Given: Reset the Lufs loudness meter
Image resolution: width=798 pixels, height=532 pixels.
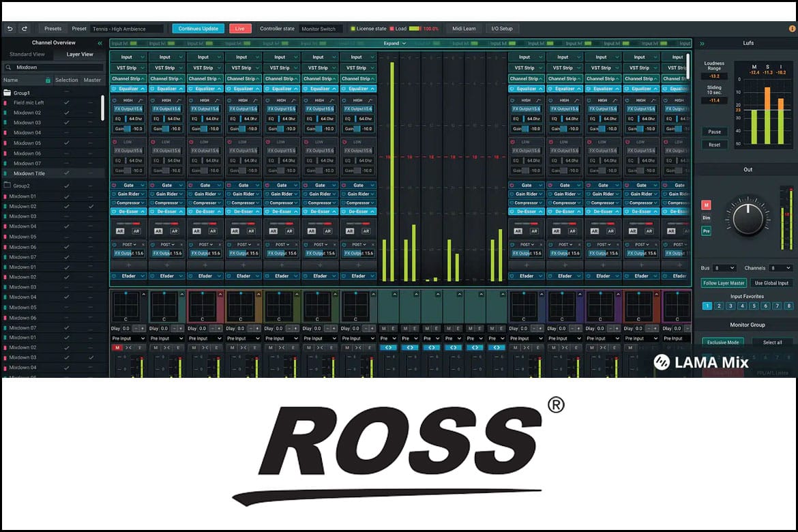Looking at the screenshot, I should [x=714, y=145].
